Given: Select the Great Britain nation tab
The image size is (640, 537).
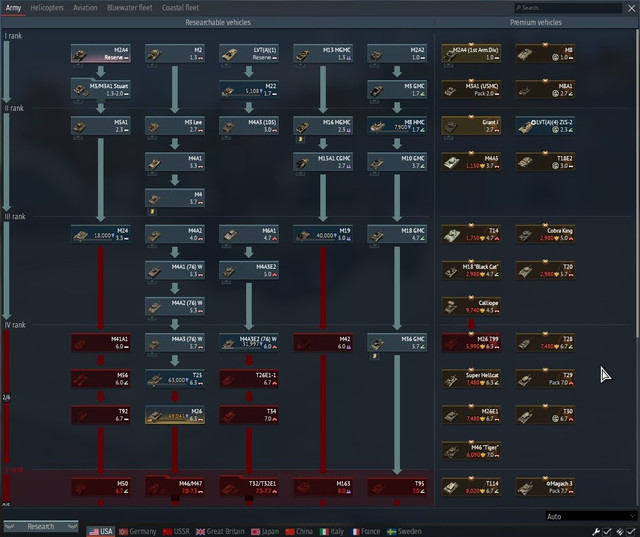Looking at the screenshot, I should pos(220,531).
